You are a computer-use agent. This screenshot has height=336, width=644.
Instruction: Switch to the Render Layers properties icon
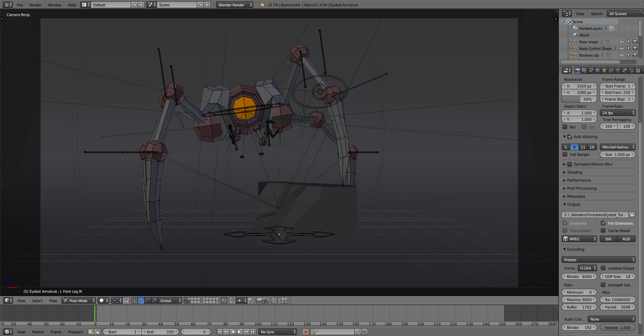tap(584, 70)
